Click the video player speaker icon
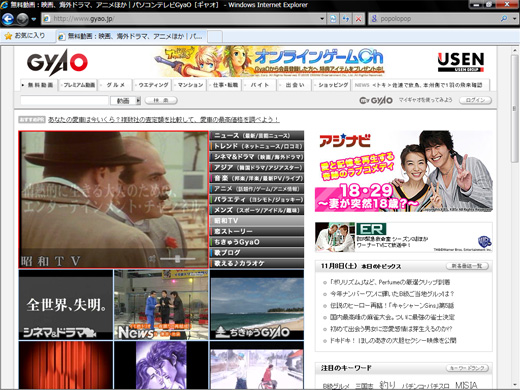520x390 pixels. pos(152,259)
